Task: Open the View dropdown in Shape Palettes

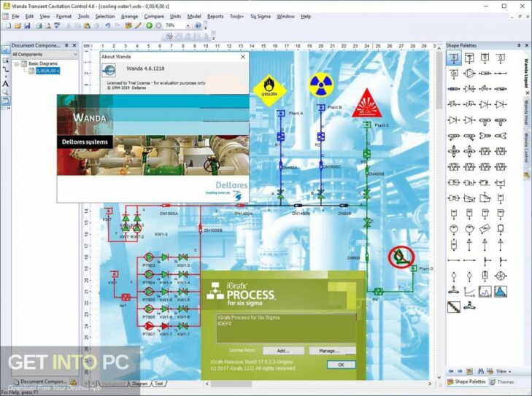Action: coord(503,371)
